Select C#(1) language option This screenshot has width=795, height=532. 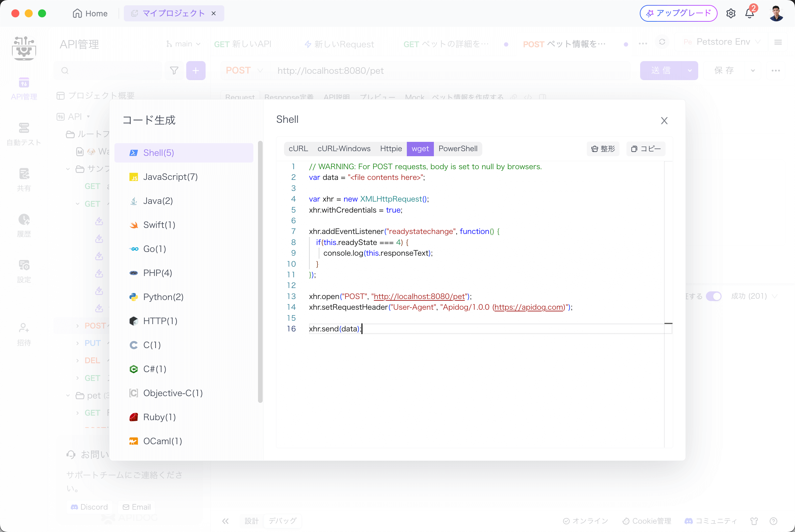[x=184, y=369]
